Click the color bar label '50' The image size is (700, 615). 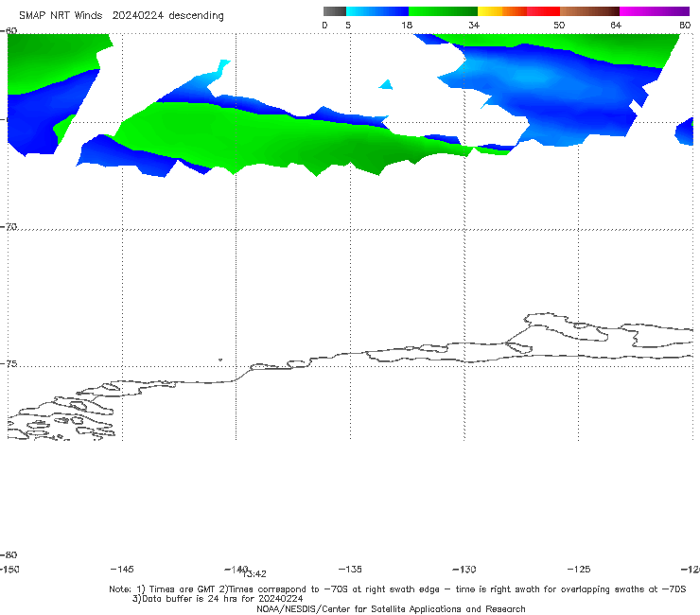click(559, 25)
